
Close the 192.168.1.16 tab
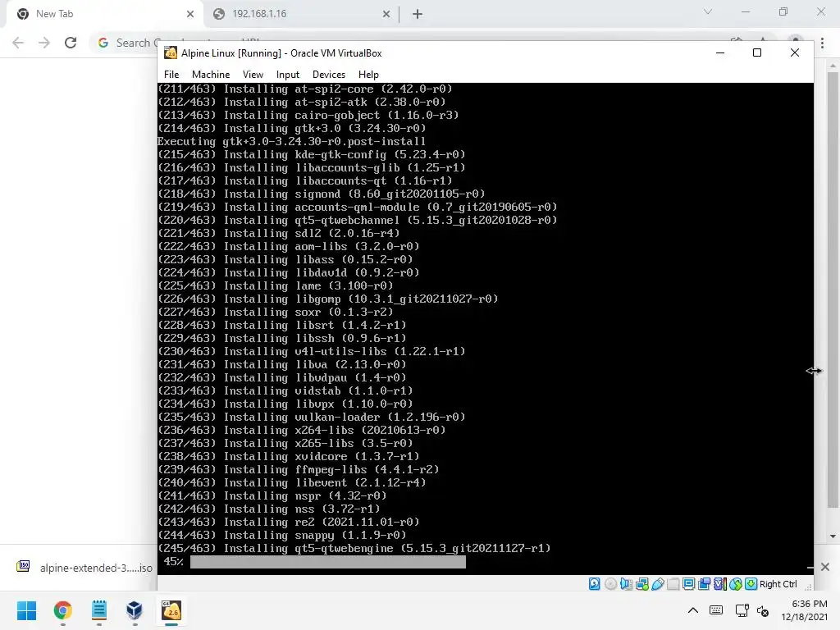tap(386, 14)
